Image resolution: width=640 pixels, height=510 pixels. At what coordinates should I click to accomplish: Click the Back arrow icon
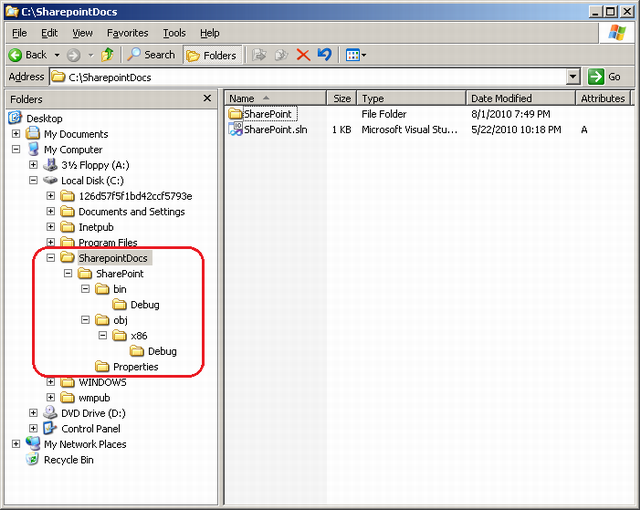16,55
